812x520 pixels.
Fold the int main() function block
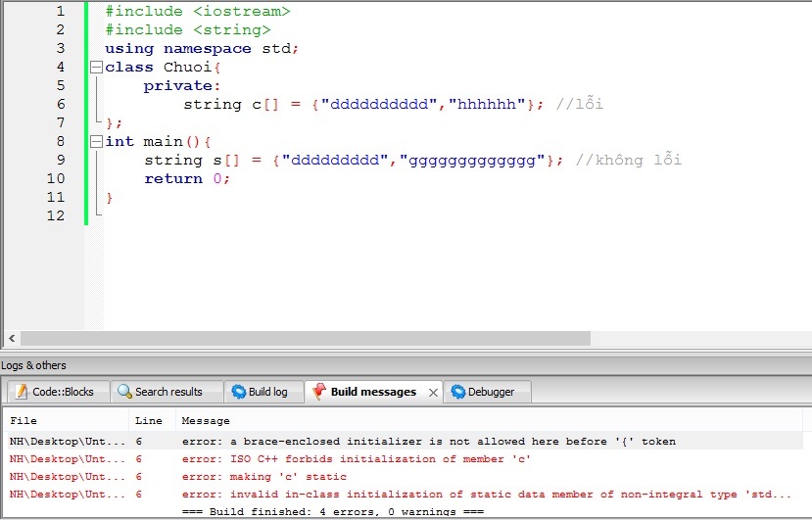point(96,142)
